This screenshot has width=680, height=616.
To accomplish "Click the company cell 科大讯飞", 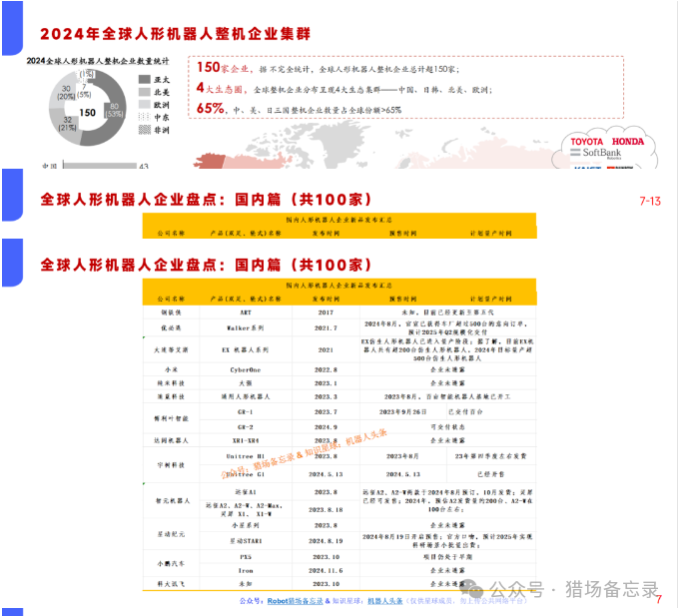I will click(172, 584).
